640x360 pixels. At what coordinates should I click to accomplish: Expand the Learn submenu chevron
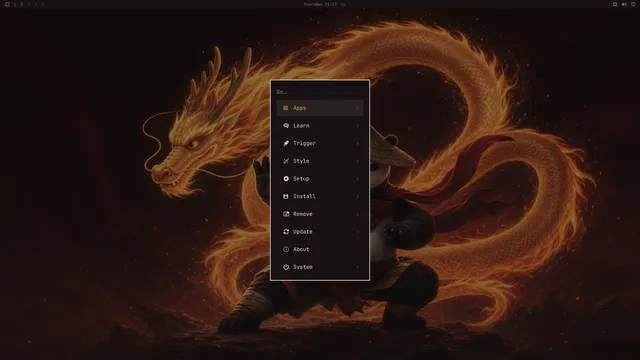[358, 126]
